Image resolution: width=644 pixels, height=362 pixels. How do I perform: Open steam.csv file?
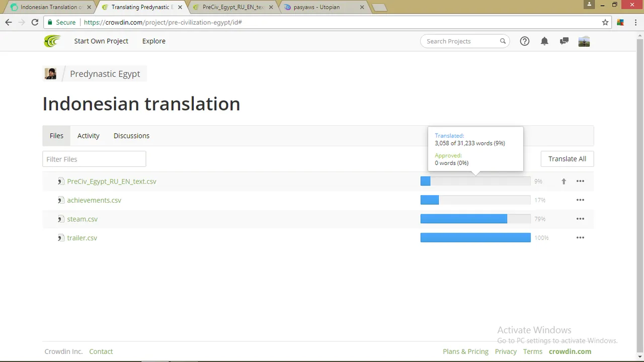[x=83, y=219]
